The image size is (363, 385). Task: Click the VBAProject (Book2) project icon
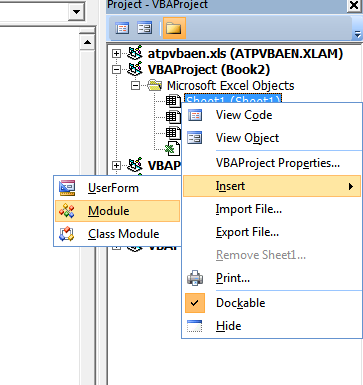pyautogui.click(x=135, y=69)
